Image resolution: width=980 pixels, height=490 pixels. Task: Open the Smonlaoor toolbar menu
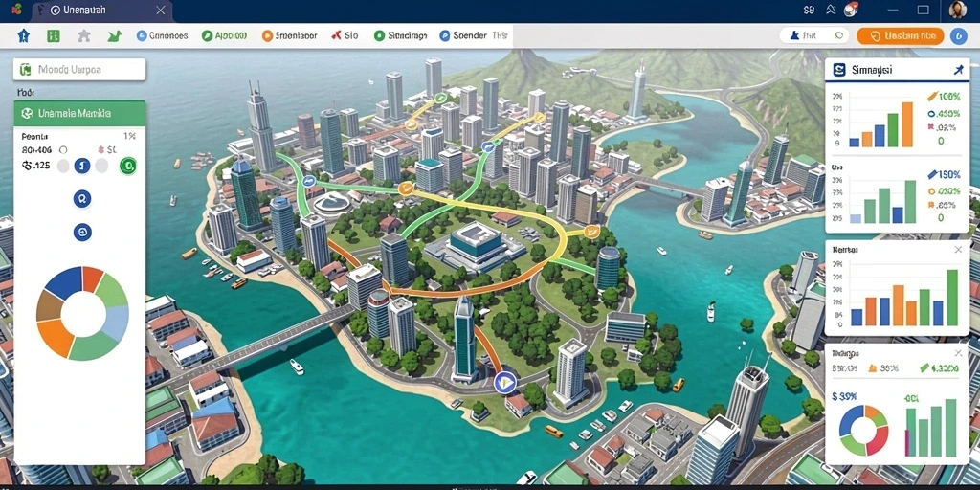tap(290, 35)
